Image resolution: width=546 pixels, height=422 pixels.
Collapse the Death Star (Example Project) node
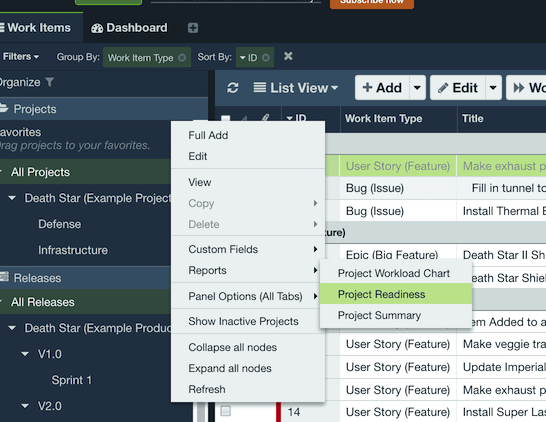click(12, 198)
